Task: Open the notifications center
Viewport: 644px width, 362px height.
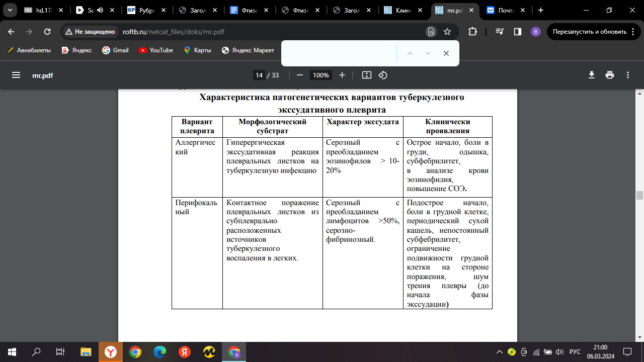Action: (628, 352)
